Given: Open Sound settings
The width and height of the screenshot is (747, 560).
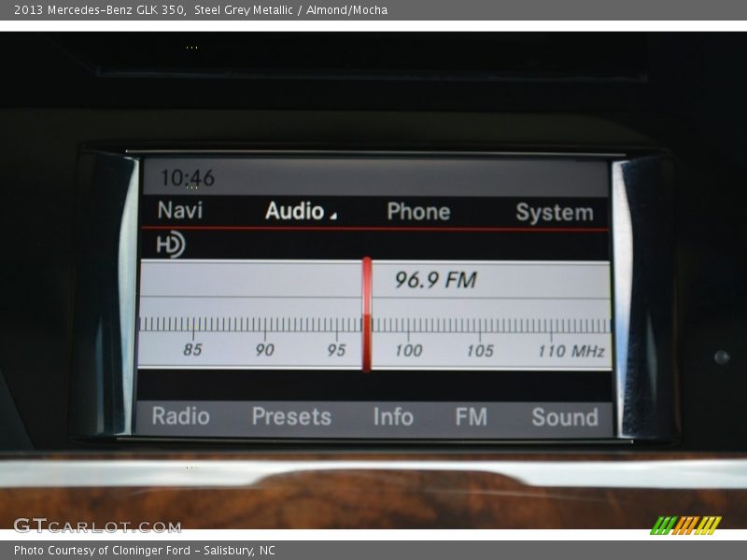Looking at the screenshot, I should 565,417.
